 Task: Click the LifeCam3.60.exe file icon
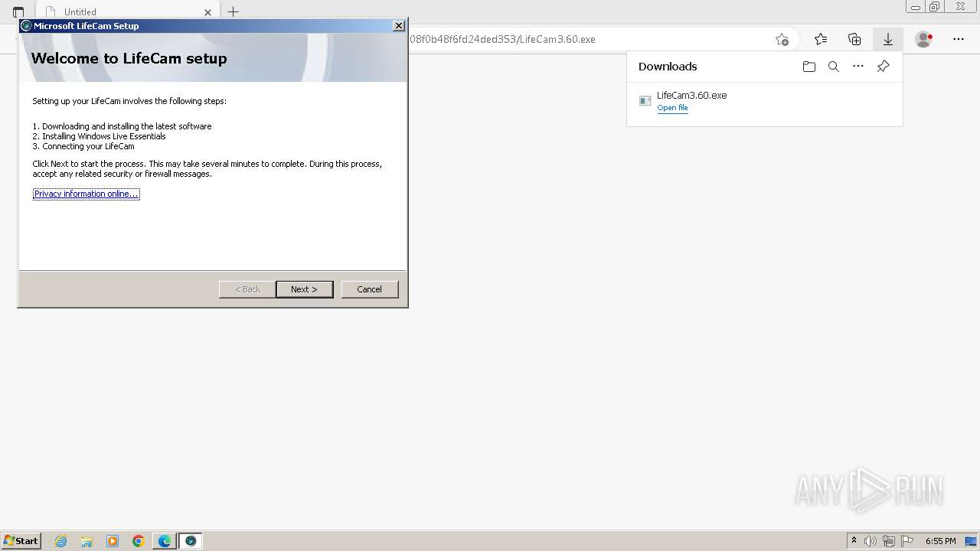pos(645,101)
